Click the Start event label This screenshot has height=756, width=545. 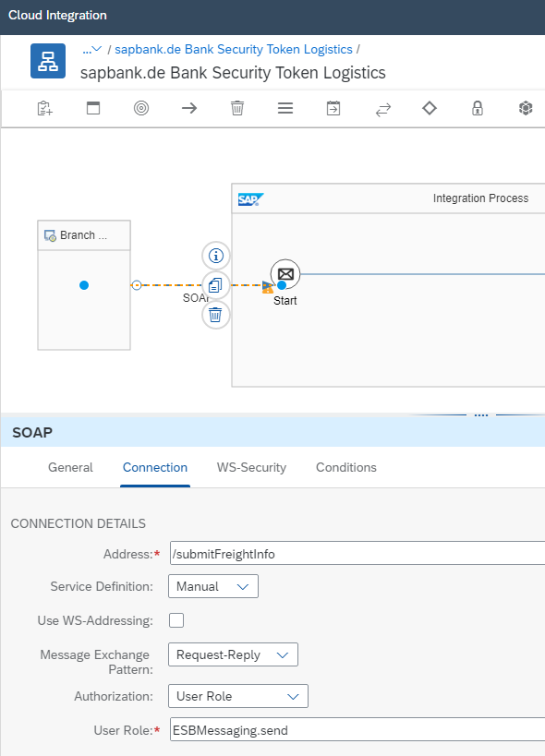(x=285, y=300)
